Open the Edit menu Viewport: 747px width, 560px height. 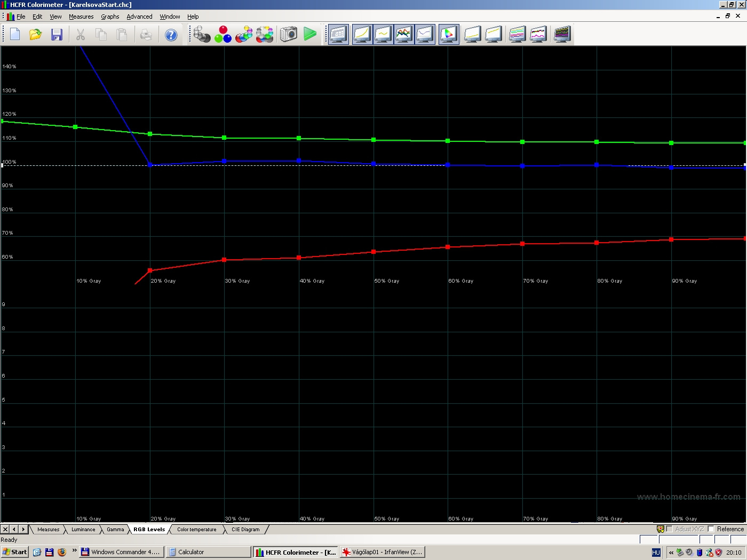point(37,17)
